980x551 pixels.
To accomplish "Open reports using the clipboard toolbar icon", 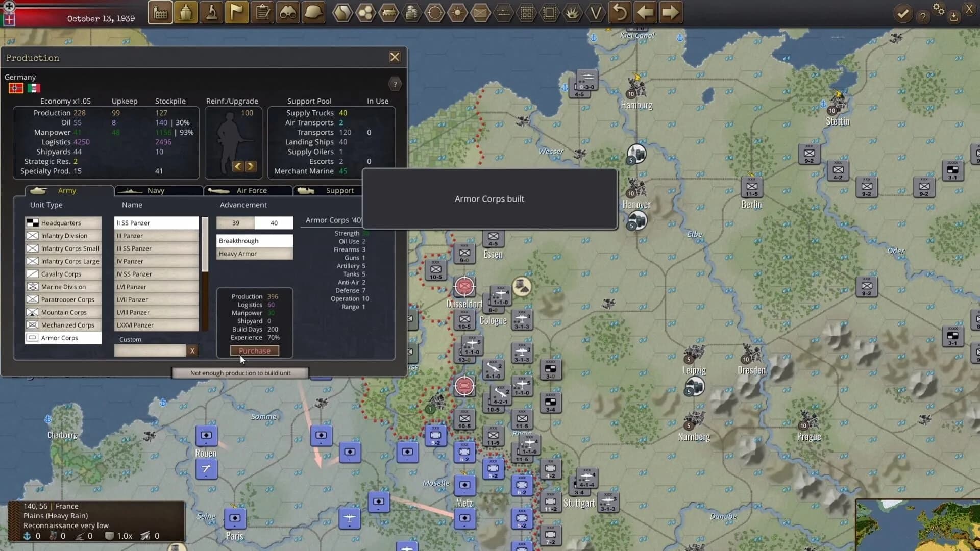I will [262, 12].
